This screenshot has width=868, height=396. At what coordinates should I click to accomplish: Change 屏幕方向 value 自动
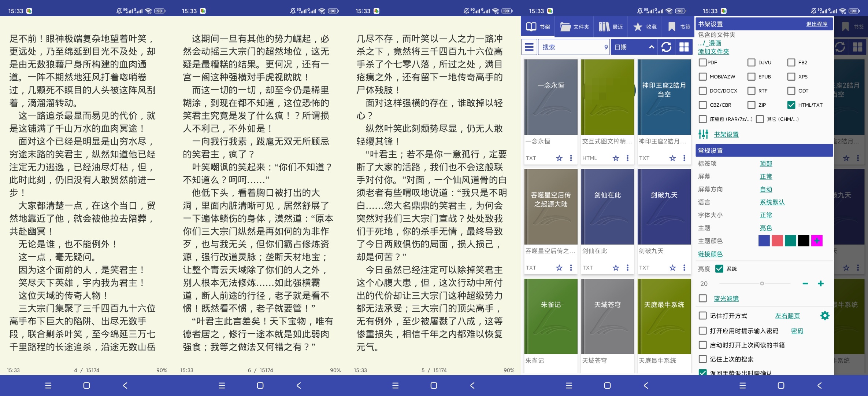click(766, 189)
